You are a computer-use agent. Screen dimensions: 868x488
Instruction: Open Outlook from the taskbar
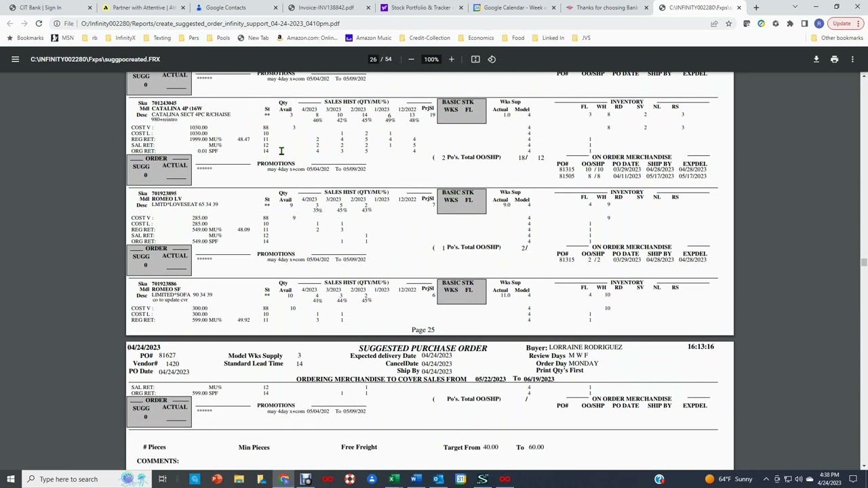(438, 479)
